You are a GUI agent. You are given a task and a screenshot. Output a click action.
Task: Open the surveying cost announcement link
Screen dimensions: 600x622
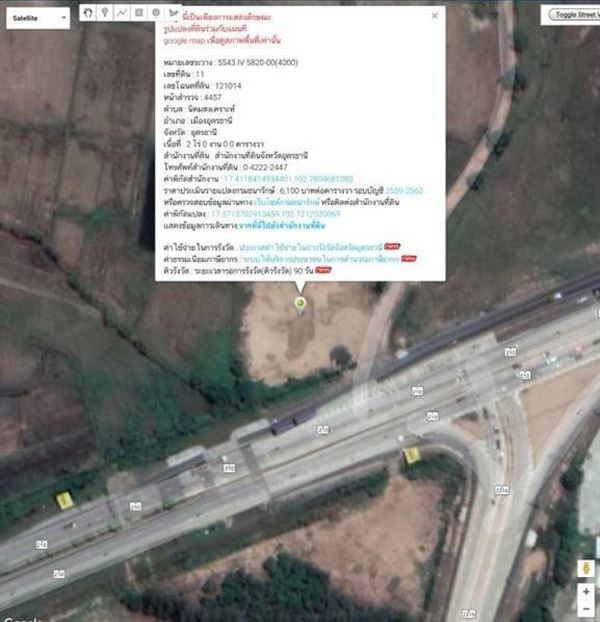tap(311, 247)
